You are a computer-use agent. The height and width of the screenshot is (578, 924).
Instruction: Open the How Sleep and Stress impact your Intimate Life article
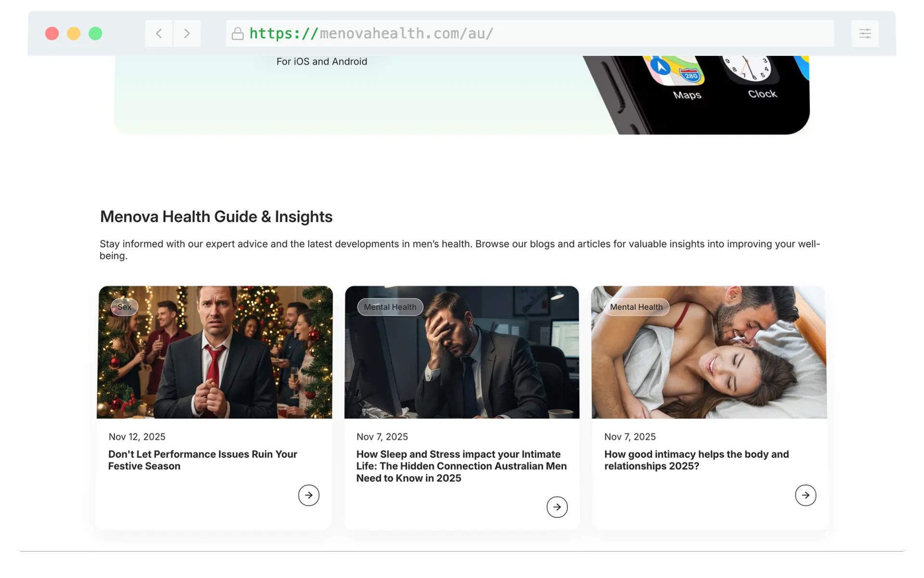(x=461, y=466)
